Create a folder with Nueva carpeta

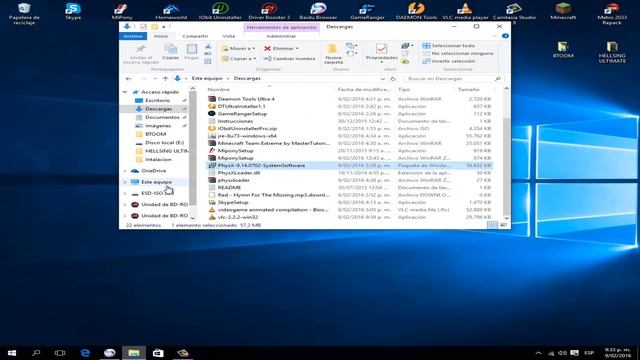point(333,53)
